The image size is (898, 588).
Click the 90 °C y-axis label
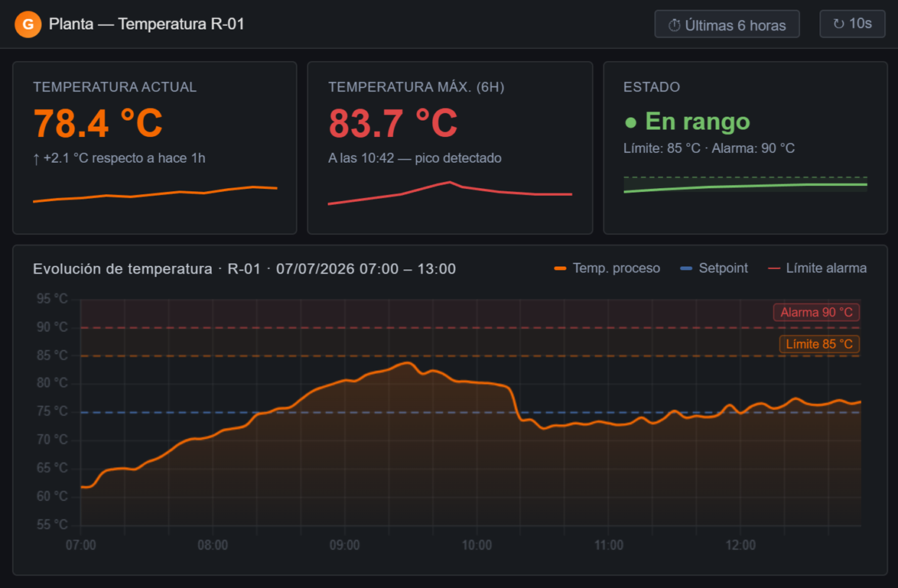(52, 327)
